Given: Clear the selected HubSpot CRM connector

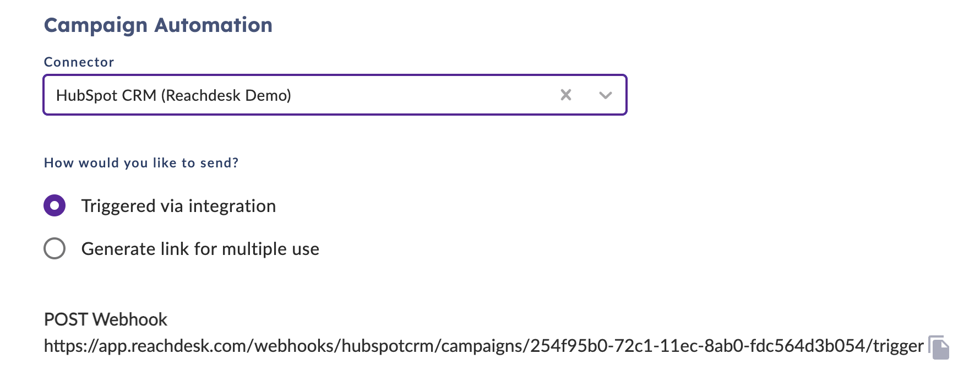Looking at the screenshot, I should tap(565, 95).
